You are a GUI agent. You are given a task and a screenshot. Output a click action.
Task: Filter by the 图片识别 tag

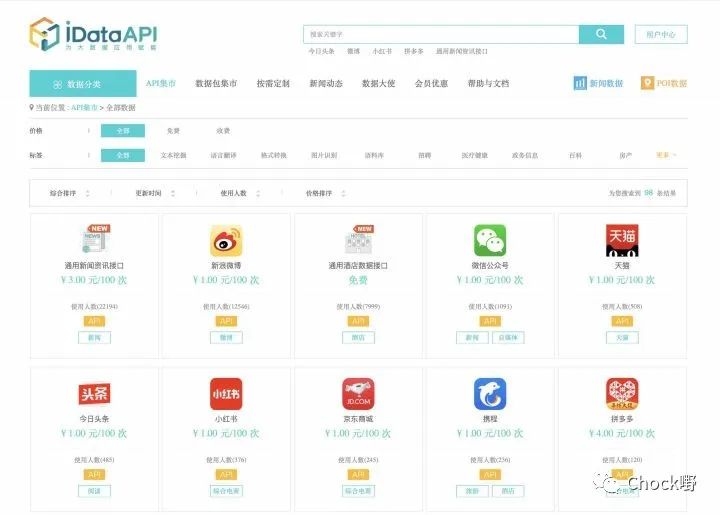point(324,156)
